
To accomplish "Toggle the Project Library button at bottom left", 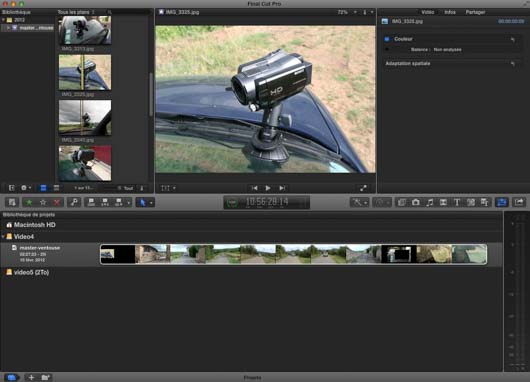I will [11, 377].
